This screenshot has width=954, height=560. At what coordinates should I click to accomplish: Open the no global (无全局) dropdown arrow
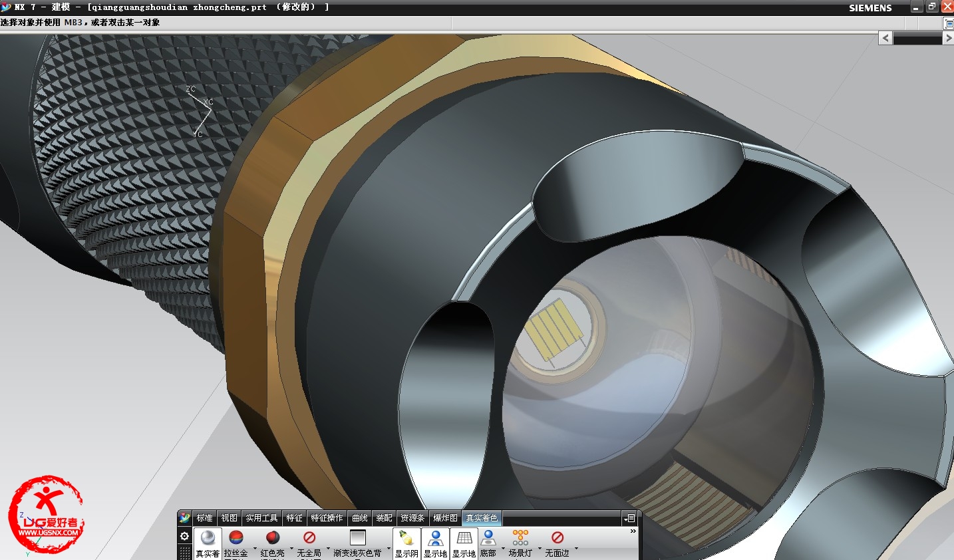pos(328,549)
